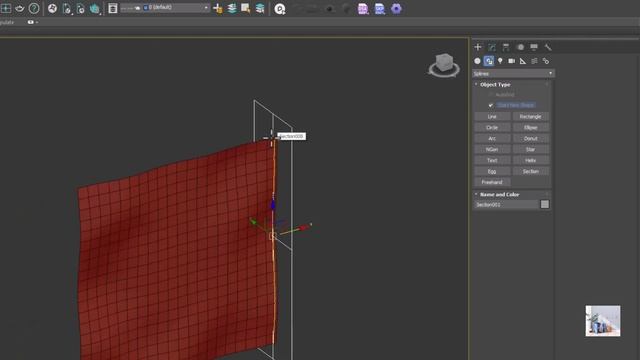Image resolution: width=640 pixels, height=360 pixels.
Task: Choose the NGon spline button
Action: [492, 150]
